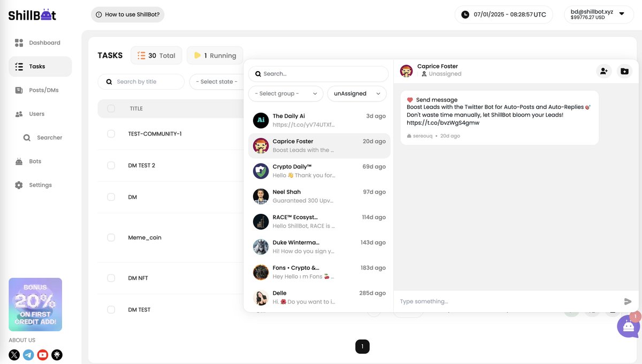Open the YouTube social icon

click(x=42, y=354)
